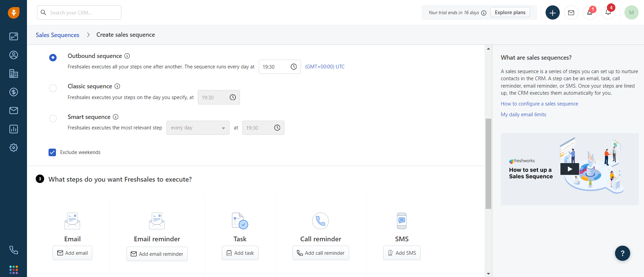644x277 pixels.
Task: Click the Search your CRM field
Action: [x=79, y=12]
